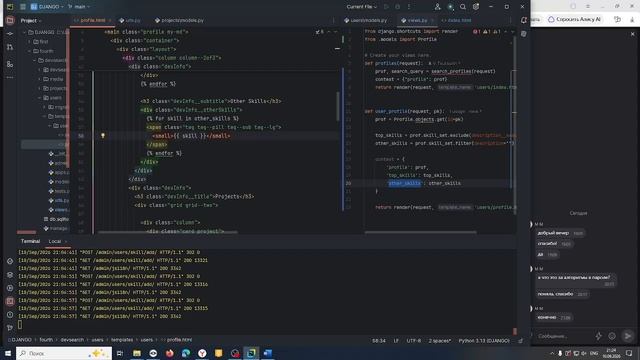Select the highlighted Terminal tool window icon
Viewport: 640px width, 360px height.
coord(10,301)
